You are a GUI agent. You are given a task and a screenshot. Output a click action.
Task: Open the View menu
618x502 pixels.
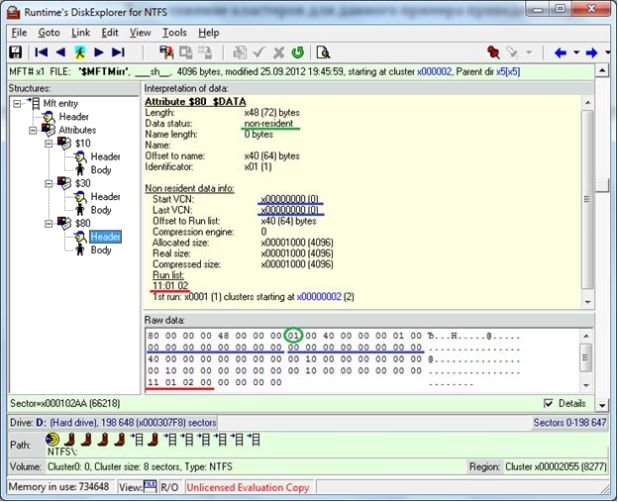point(140,33)
